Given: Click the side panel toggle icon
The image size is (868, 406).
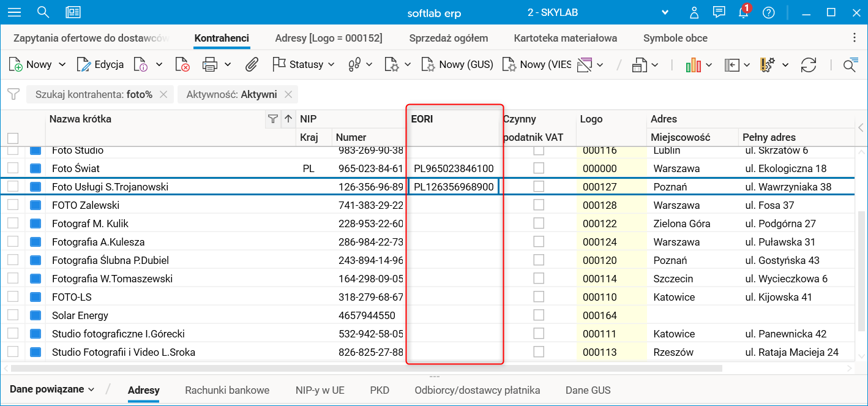Looking at the screenshot, I should [732, 64].
